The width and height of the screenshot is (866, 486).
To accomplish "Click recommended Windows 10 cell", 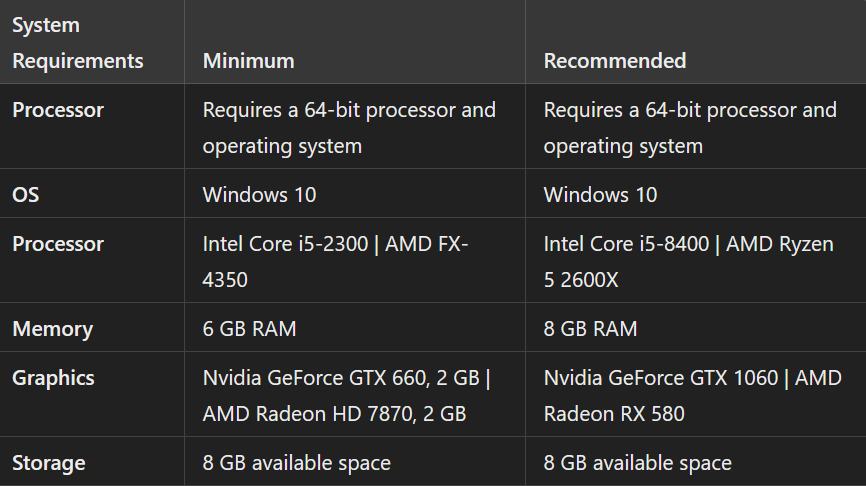I will [x=600, y=194].
